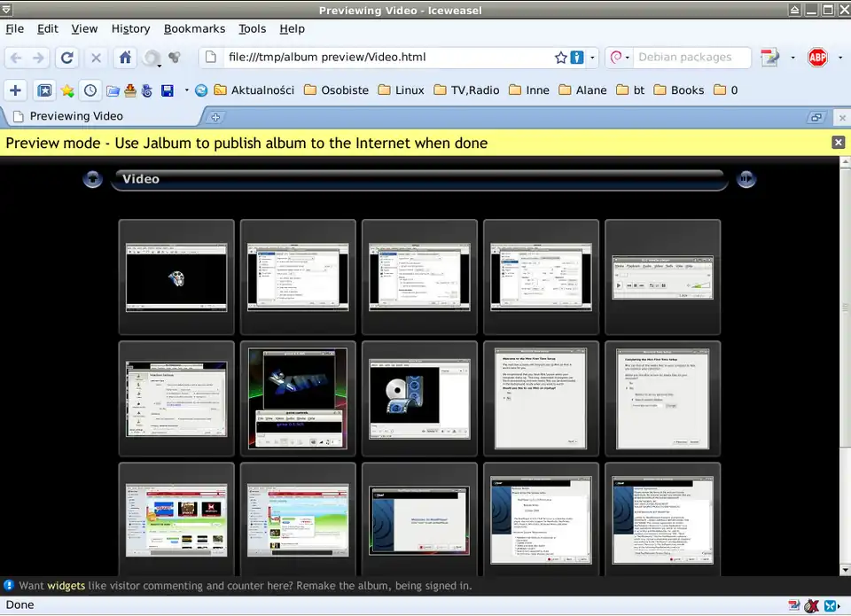Open the history clock icon in toolbar
This screenshot has width=851, height=616.
point(90,90)
